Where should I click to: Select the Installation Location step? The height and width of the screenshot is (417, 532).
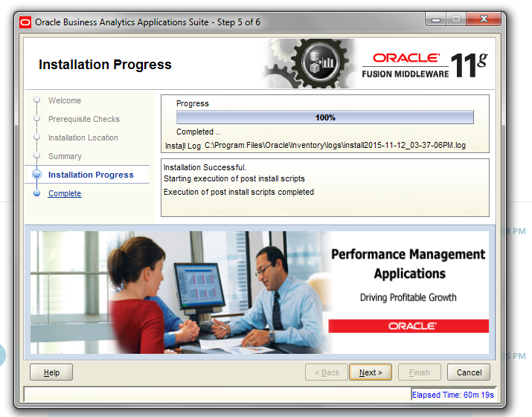tap(83, 138)
